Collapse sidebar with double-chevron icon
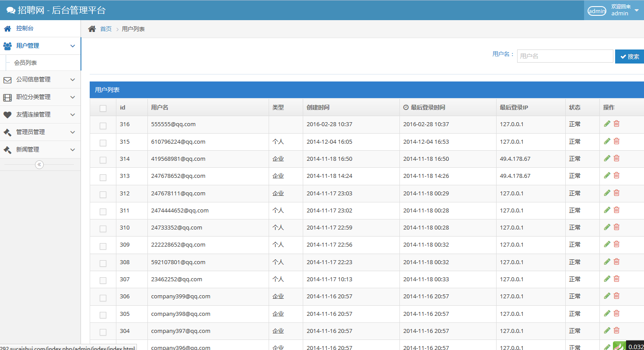The height and width of the screenshot is (350, 644). point(39,165)
